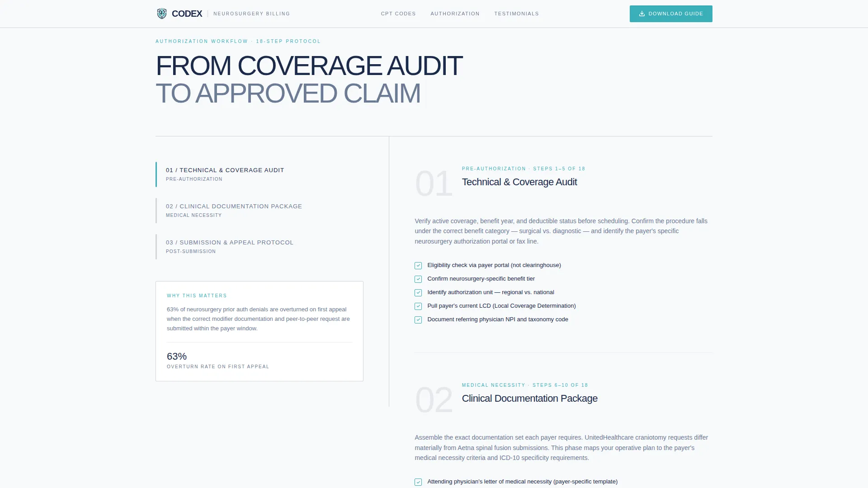The width and height of the screenshot is (868, 488).
Task: Click the 'Pull payer's current LCD' item text
Action: click(501, 306)
